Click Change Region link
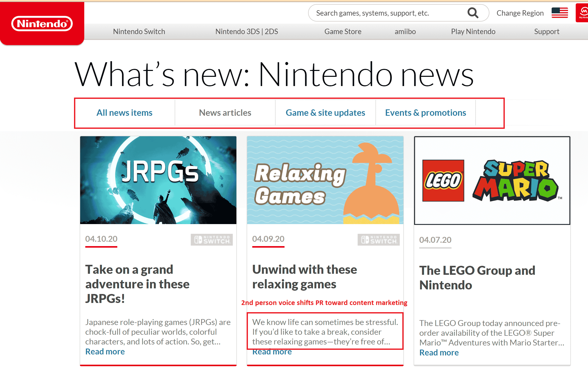The image size is (588, 368). 520,13
